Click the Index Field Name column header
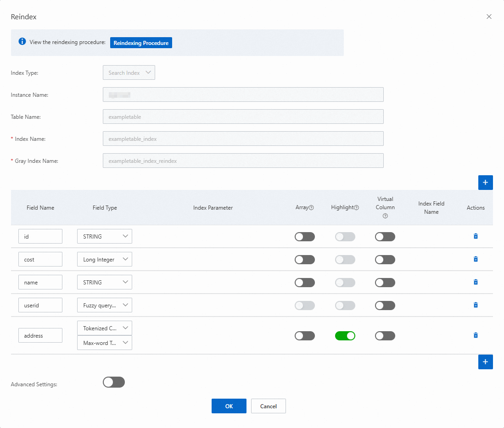This screenshot has width=504, height=428. pyautogui.click(x=431, y=207)
